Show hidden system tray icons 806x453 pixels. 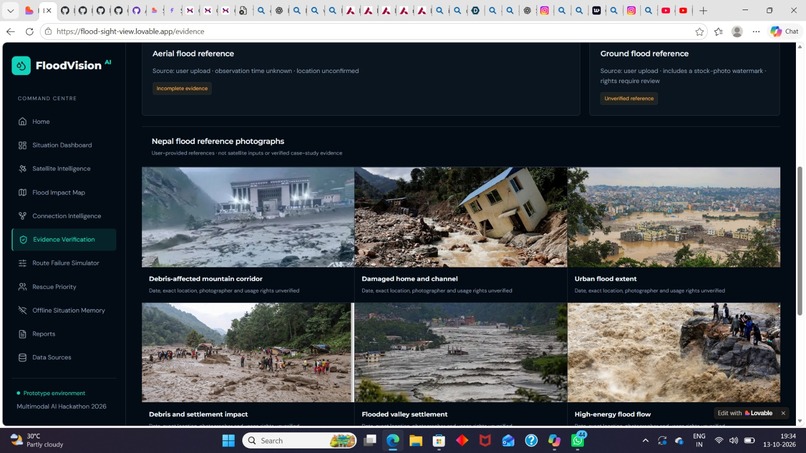pyautogui.click(x=645, y=441)
